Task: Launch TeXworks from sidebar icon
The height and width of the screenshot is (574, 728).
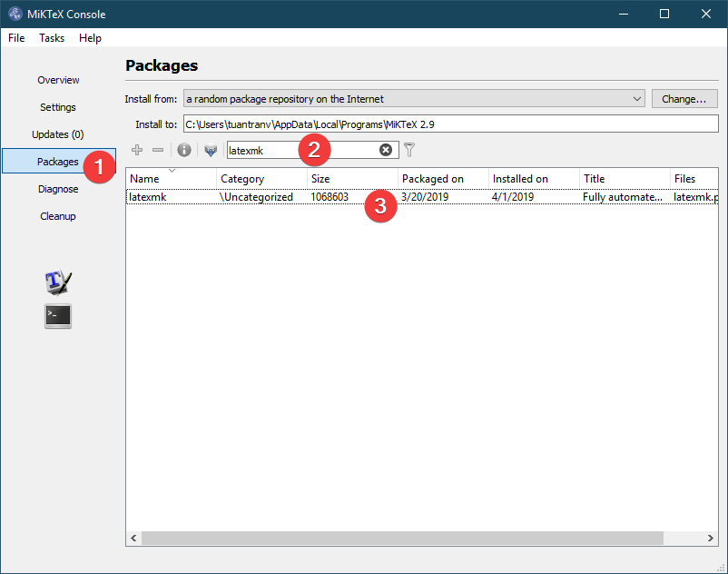Action: pyautogui.click(x=58, y=282)
